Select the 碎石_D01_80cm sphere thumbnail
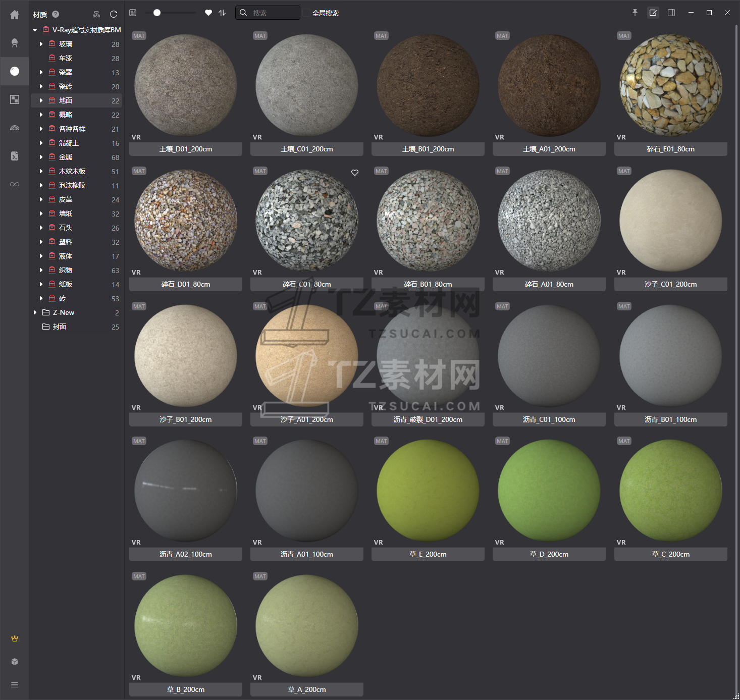 pos(186,220)
